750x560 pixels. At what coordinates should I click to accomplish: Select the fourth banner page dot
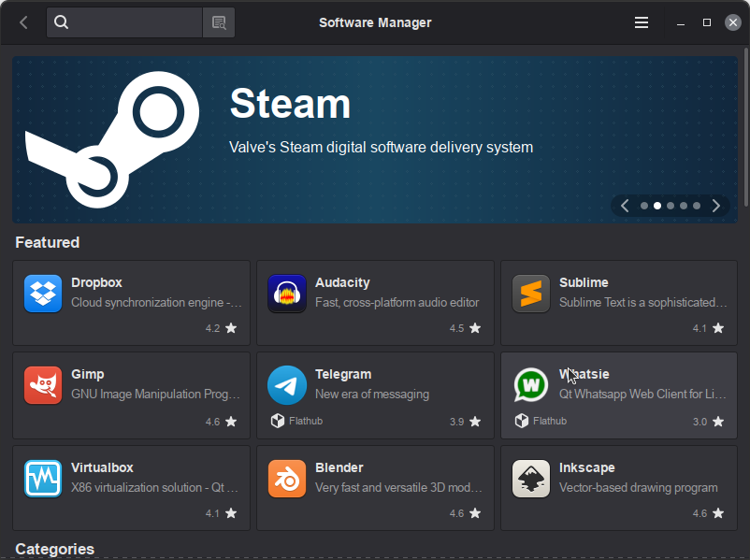pos(684,206)
